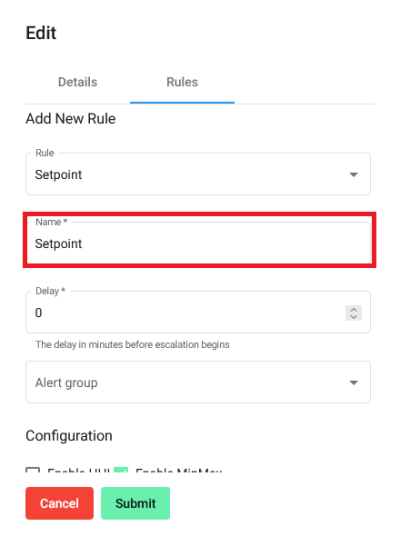The image size is (400, 536).
Task: Tick the unchecked checkbox under Configuration
Action: 33,470
